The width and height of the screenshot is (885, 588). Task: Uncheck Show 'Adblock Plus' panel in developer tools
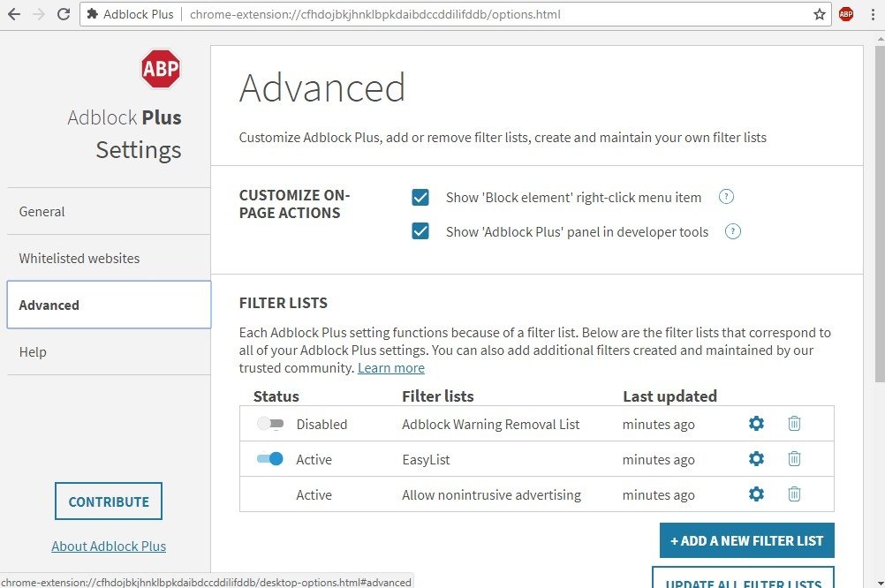coord(420,231)
